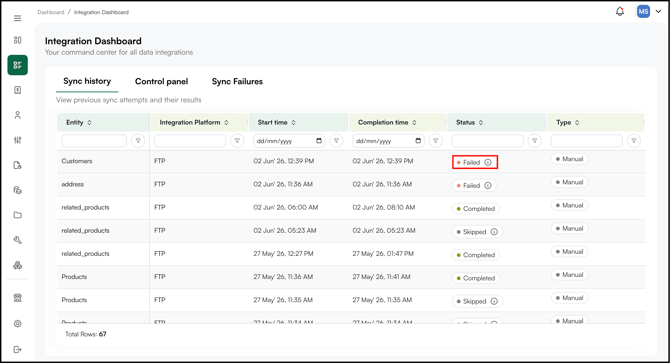This screenshot has height=363, width=670.
Task: Focus the Status filter text field
Action: pos(488,141)
